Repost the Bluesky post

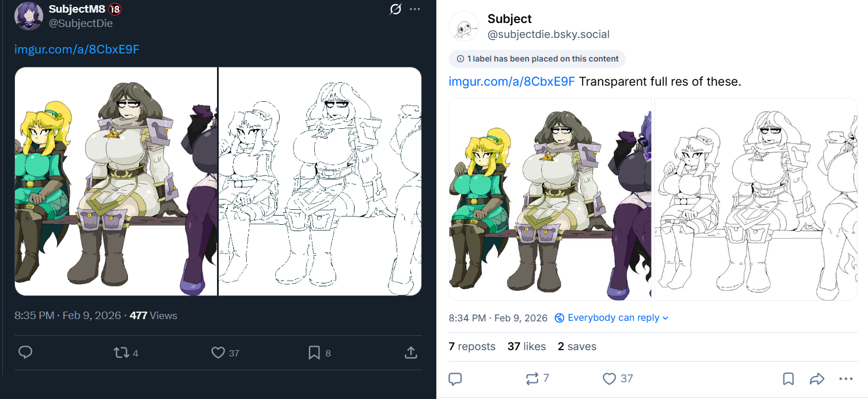pyautogui.click(x=532, y=378)
